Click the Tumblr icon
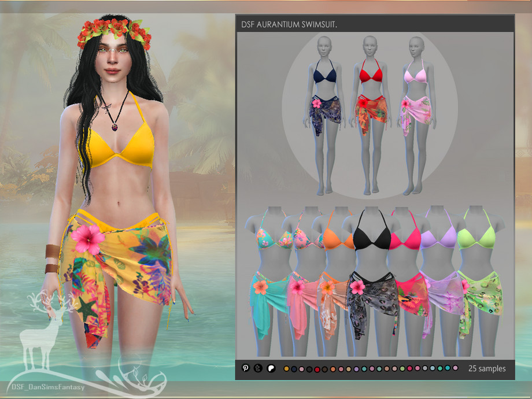532x399 pixels. (x=258, y=368)
